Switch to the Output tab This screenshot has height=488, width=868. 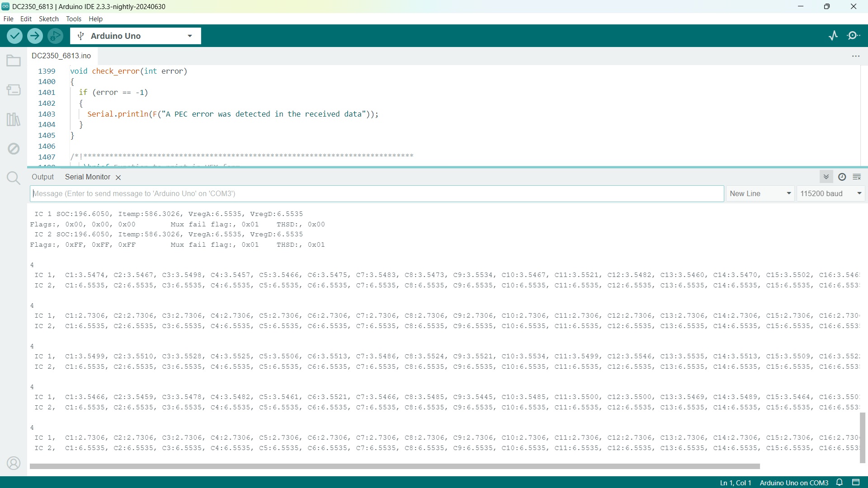(x=42, y=177)
